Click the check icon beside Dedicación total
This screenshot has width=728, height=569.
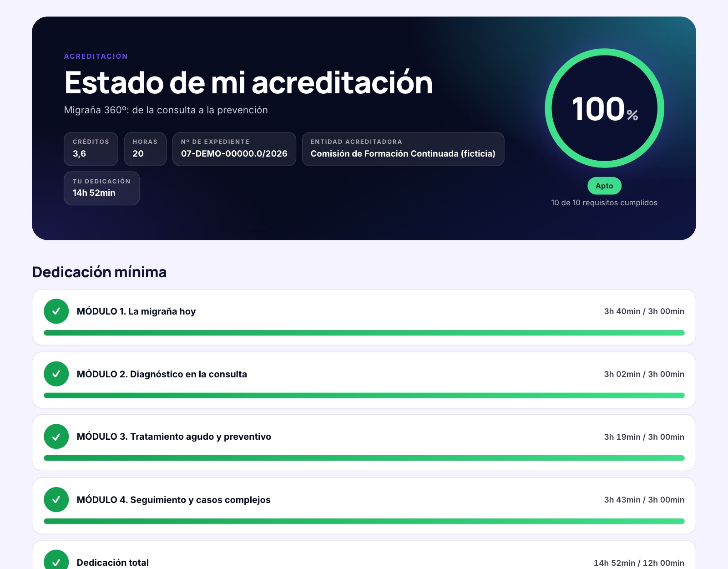(x=56, y=560)
